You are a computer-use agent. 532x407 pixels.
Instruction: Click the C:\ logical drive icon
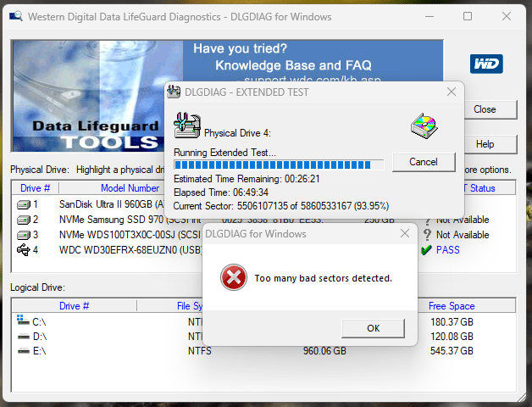pos(23,320)
